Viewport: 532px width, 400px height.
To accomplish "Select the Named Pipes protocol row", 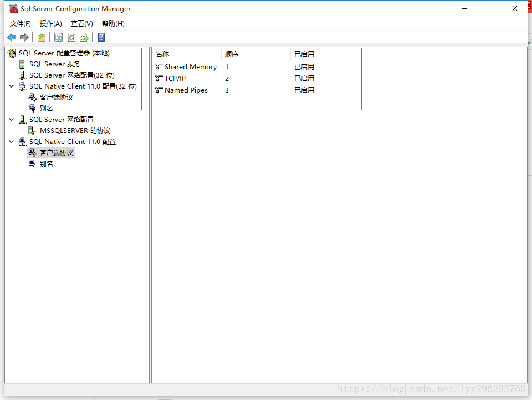I will [186, 90].
